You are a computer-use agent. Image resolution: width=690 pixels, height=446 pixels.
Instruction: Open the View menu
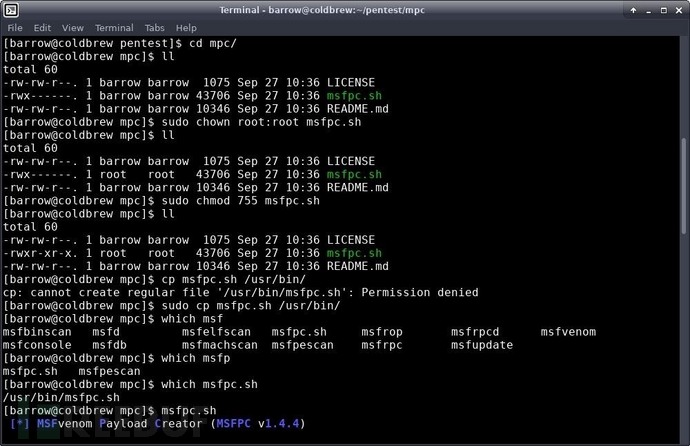[x=73, y=28]
